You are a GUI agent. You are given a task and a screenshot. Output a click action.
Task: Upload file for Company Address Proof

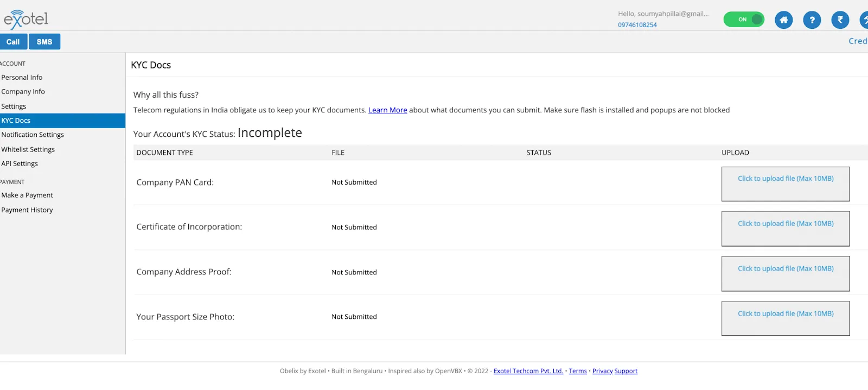click(786, 274)
